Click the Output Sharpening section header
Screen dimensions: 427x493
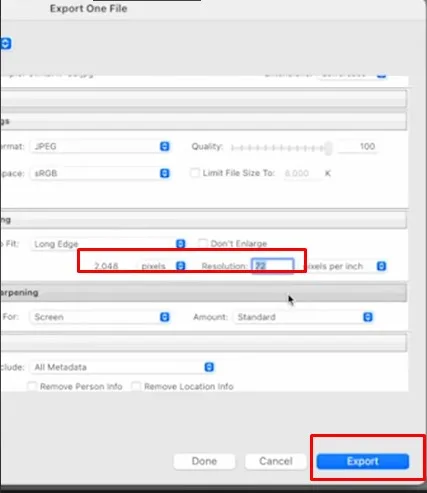(x=203, y=293)
